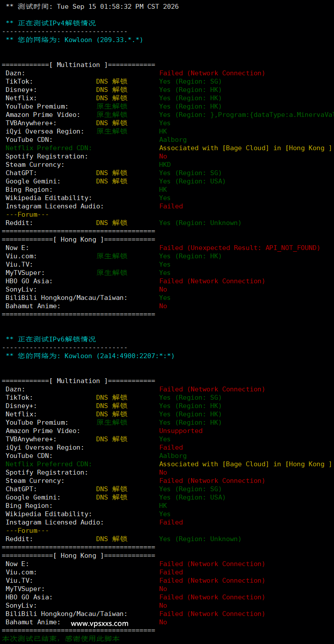334x644 pixels.
Task: Click YouTube CDN value 'Aalborg' in IPv4 section
Action: pyautogui.click(x=173, y=140)
